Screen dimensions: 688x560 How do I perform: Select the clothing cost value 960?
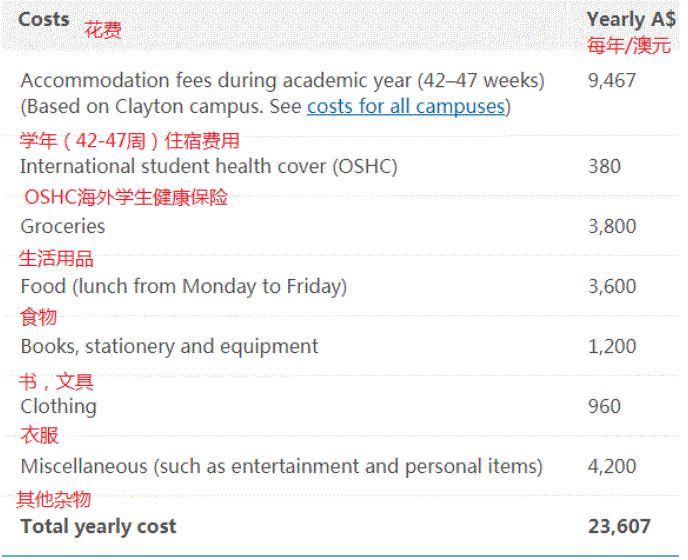coord(604,407)
